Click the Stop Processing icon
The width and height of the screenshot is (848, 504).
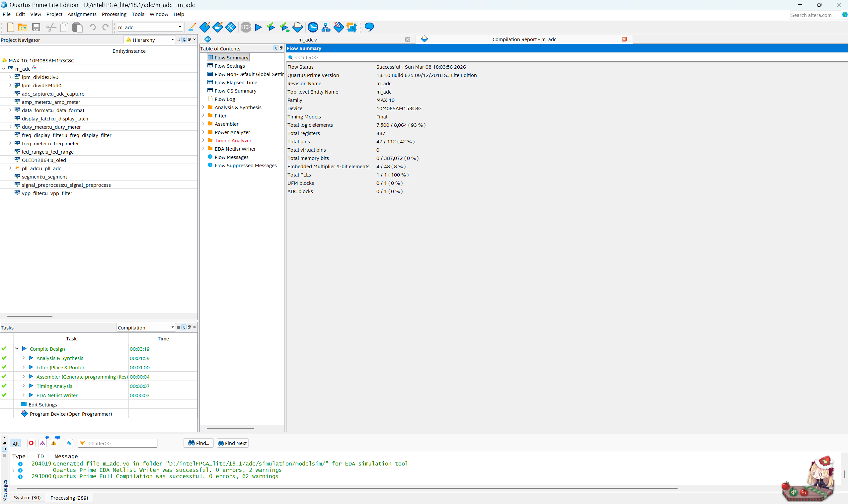(x=246, y=27)
